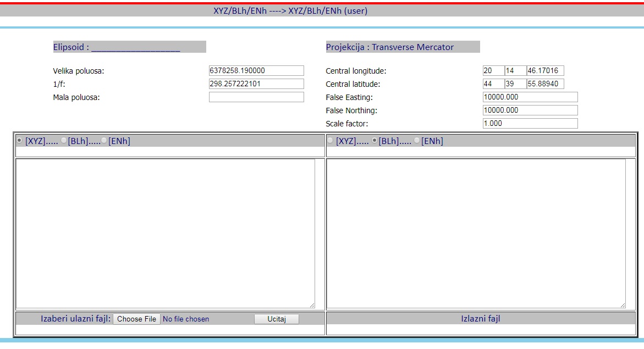Screen dimensions: 644x349
Task: Select the input BLh radio button
Action: coord(64,141)
